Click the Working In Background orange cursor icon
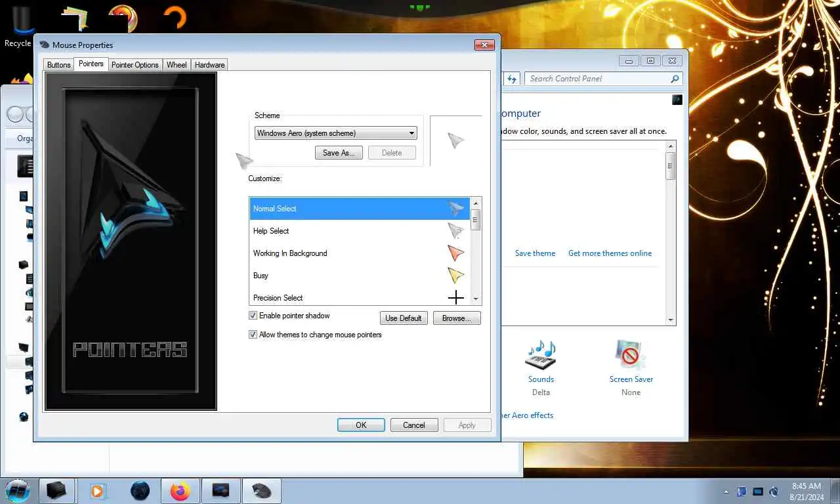This screenshot has width=840, height=504. tap(456, 253)
